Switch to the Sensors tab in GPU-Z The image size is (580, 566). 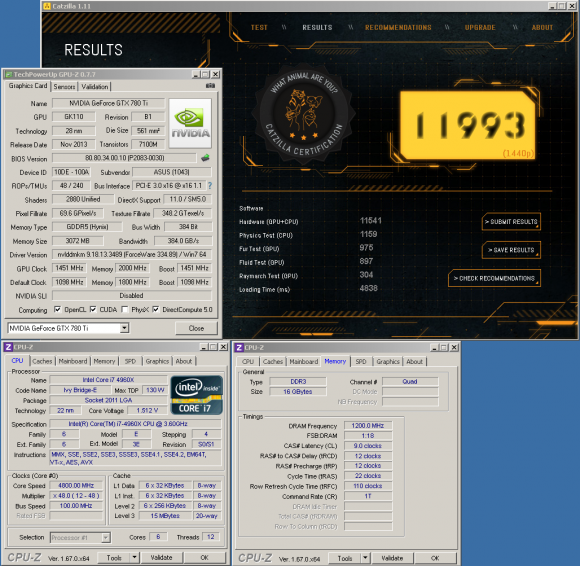coord(64,87)
